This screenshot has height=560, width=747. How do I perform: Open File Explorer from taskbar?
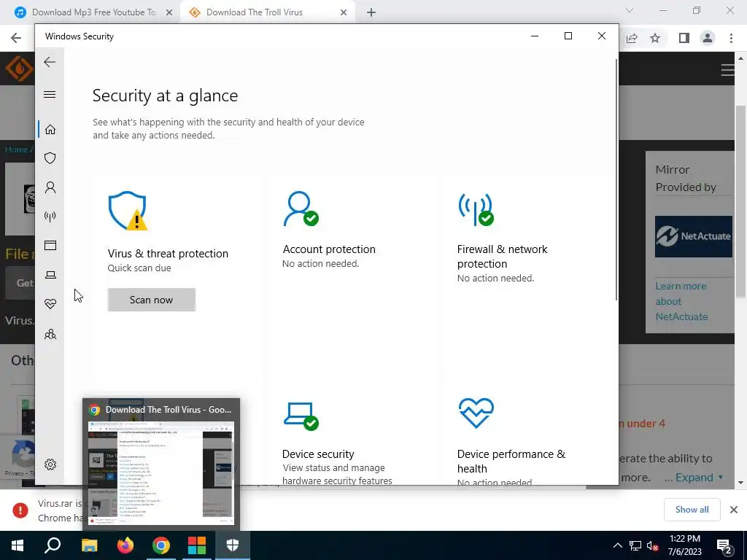pos(89,545)
